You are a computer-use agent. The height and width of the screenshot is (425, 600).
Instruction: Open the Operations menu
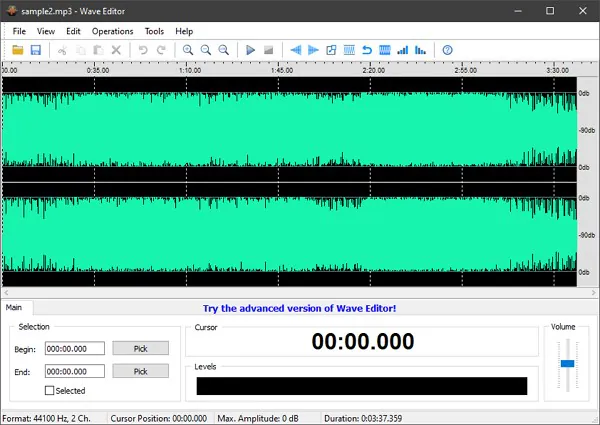click(x=112, y=31)
